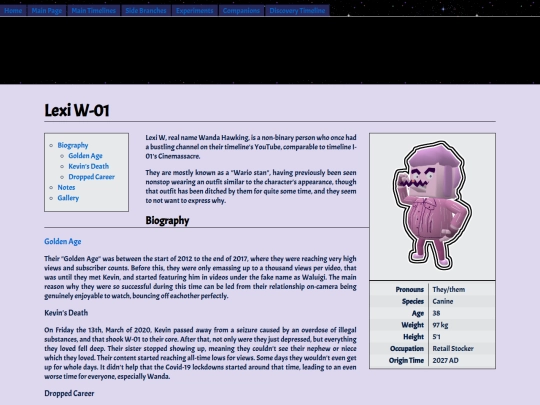Click the Height label in the infobox

(x=414, y=336)
